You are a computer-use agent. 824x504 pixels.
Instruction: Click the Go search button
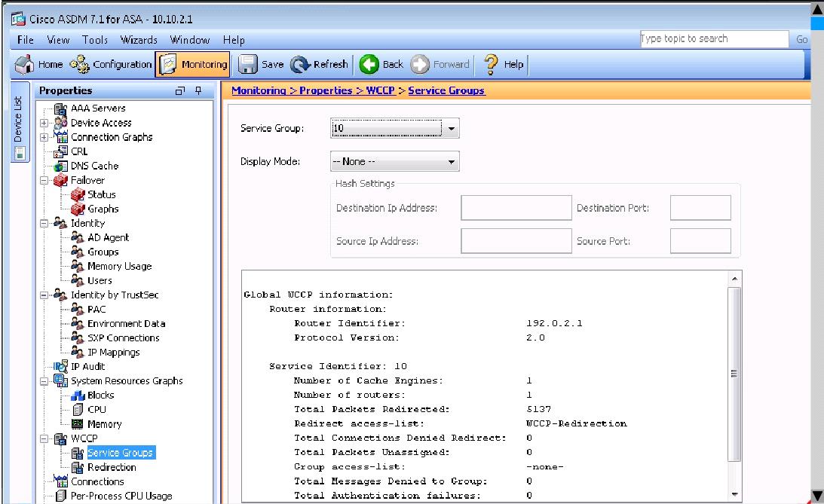click(x=801, y=39)
